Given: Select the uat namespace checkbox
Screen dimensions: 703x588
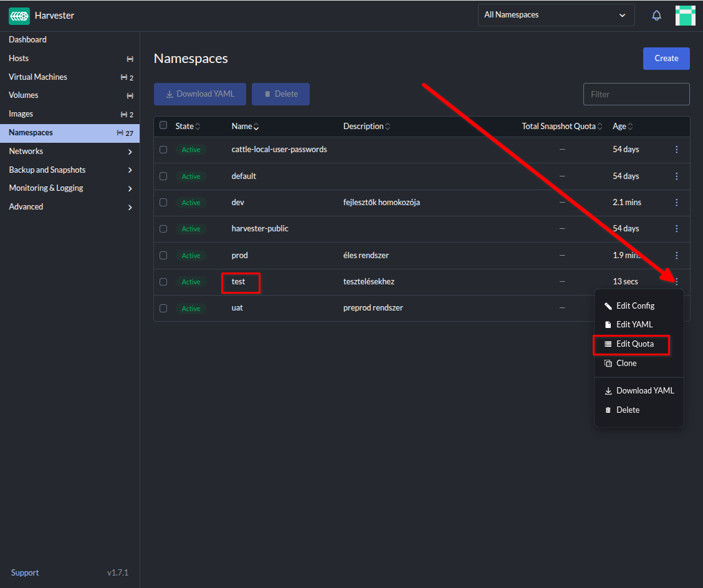Looking at the screenshot, I should (163, 308).
